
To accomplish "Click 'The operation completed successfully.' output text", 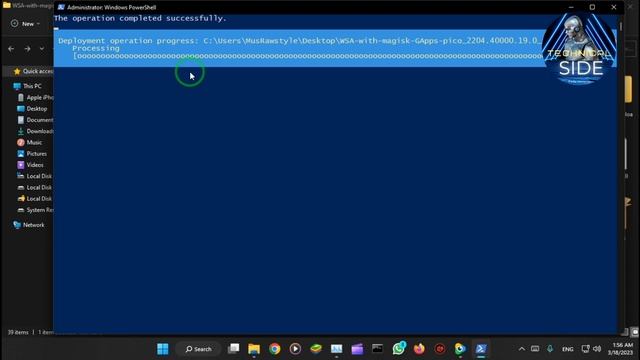I will [x=140, y=18].
